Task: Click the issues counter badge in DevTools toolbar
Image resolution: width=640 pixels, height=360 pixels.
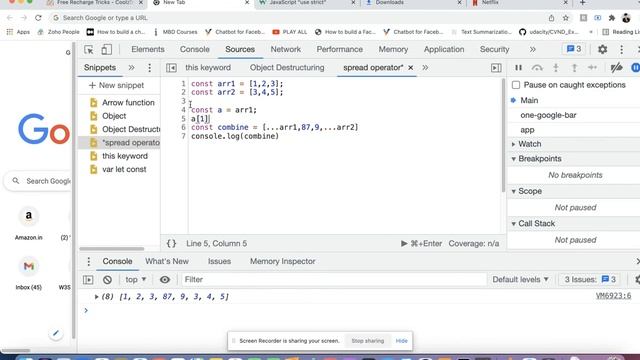Action: pyautogui.click(x=573, y=49)
